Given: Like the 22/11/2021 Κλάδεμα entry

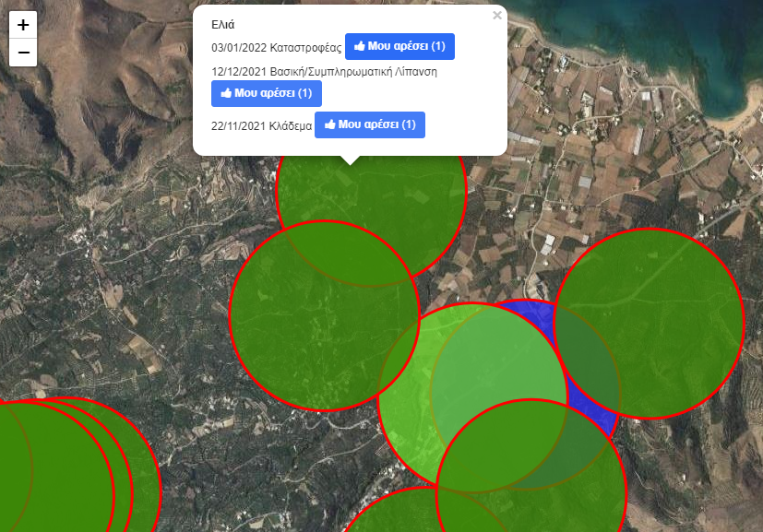Looking at the screenshot, I should [369, 124].
